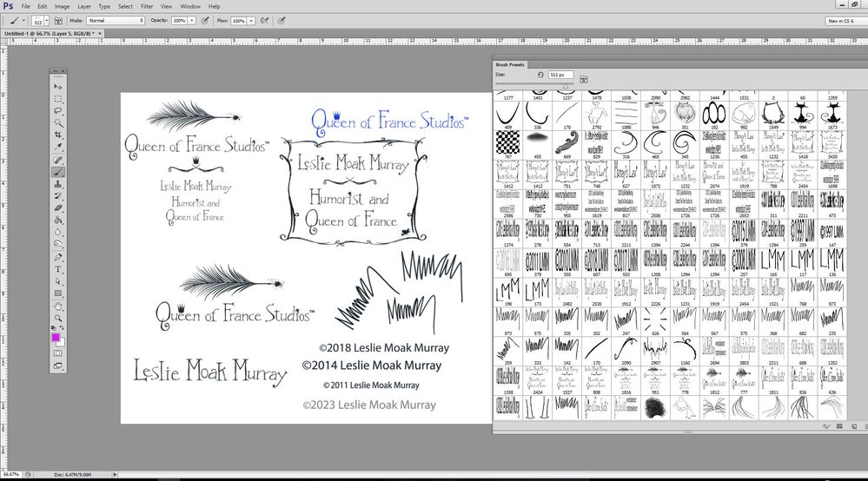
Task: Enable airbrush-style build-up
Action: (265, 21)
